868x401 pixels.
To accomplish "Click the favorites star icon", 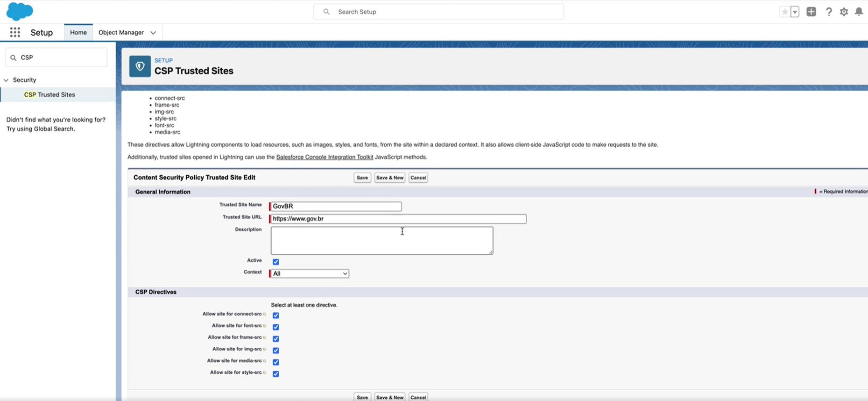I will 785,12.
